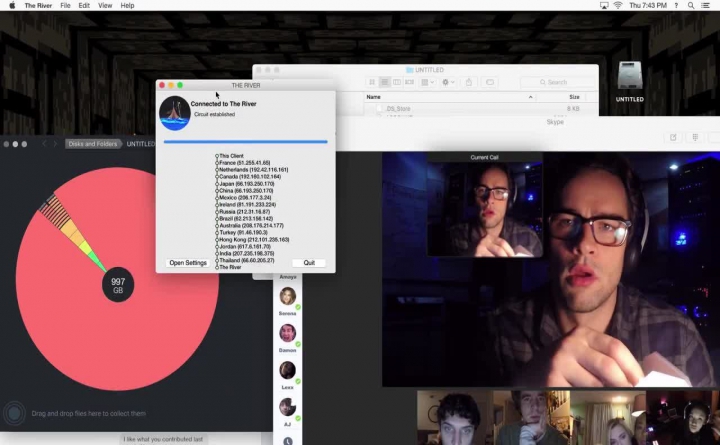This screenshot has height=445, width=720.
Task: Open The River application menu
Action: point(38,6)
